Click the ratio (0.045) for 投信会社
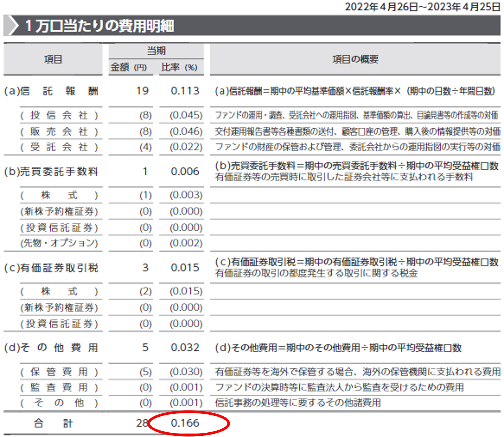The height and width of the screenshot is (437, 504). [186, 115]
